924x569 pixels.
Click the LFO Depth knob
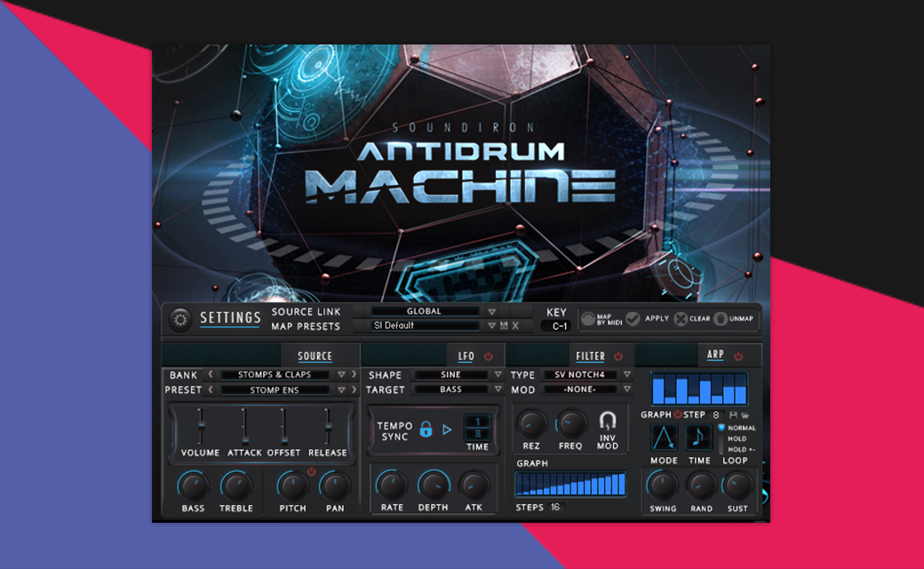pyautogui.click(x=434, y=485)
